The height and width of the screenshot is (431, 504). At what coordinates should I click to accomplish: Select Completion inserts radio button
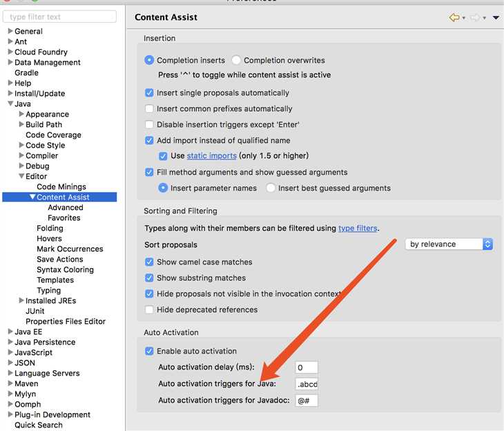pyautogui.click(x=149, y=60)
